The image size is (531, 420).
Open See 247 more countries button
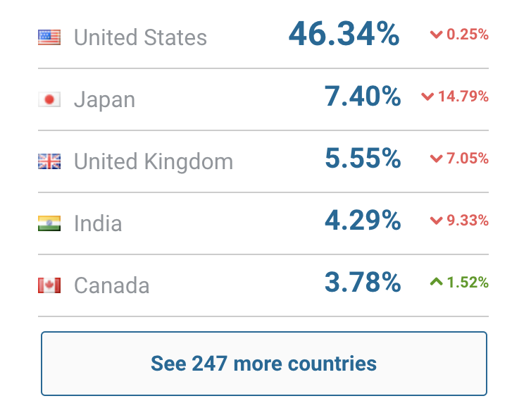(x=264, y=364)
